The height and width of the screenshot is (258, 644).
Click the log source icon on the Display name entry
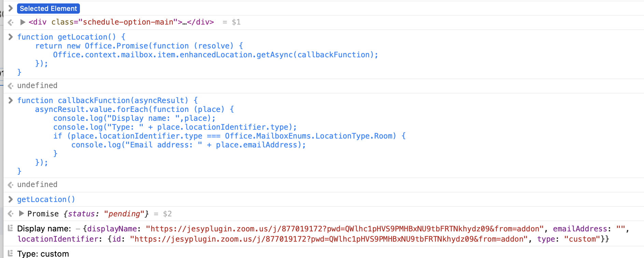[x=10, y=228]
